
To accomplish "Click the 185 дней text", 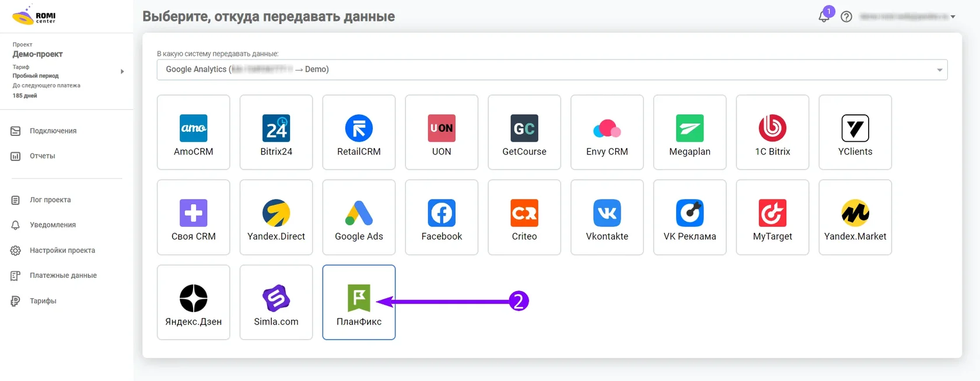I will tap(24, 96).
